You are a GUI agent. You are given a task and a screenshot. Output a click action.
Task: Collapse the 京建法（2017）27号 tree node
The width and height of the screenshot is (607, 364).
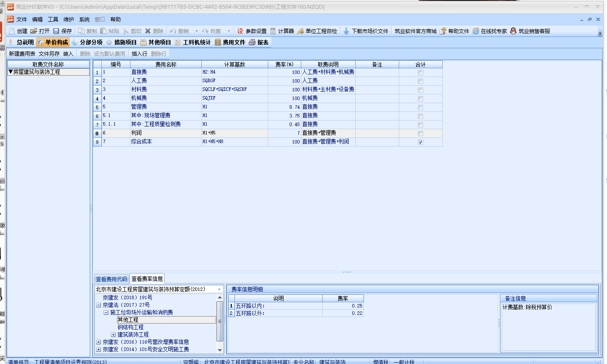[x=98, y=305]
